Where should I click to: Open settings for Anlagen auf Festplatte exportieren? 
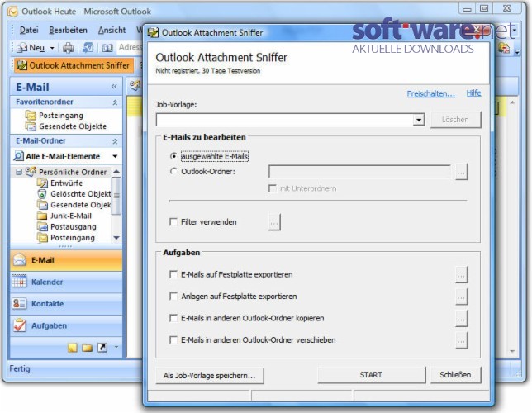(461, 297)
